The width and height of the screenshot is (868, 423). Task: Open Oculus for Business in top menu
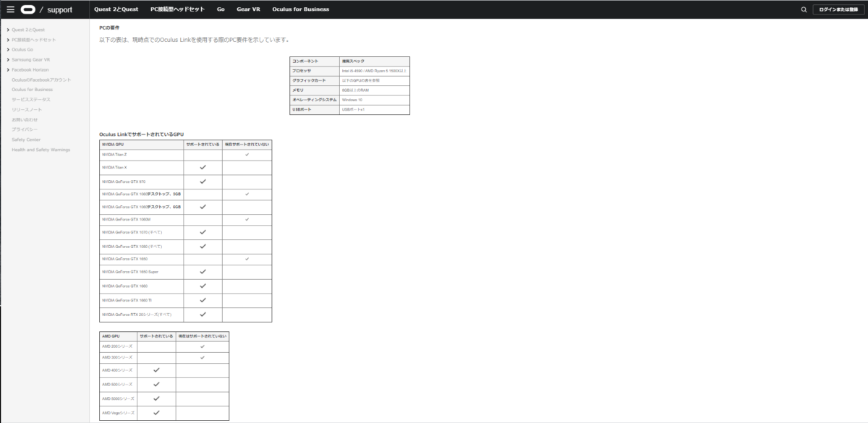click(x=301, y=9)
